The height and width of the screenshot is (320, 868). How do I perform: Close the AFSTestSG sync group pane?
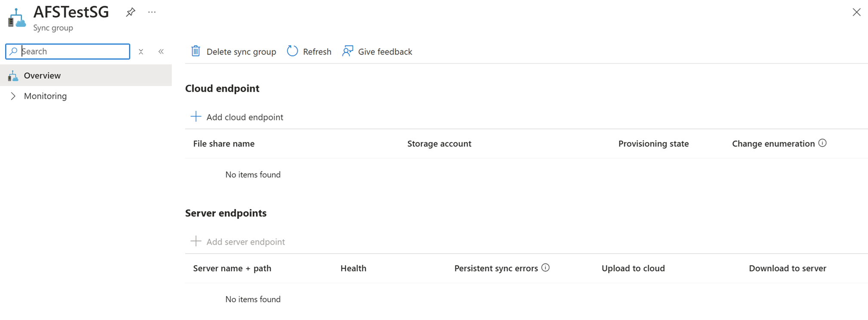[856, 12]
